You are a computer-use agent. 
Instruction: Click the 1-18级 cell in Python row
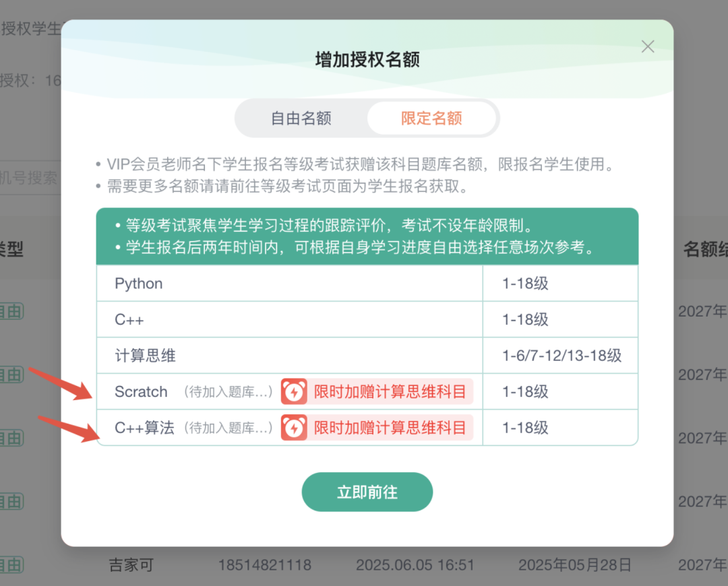coord(525,284)
